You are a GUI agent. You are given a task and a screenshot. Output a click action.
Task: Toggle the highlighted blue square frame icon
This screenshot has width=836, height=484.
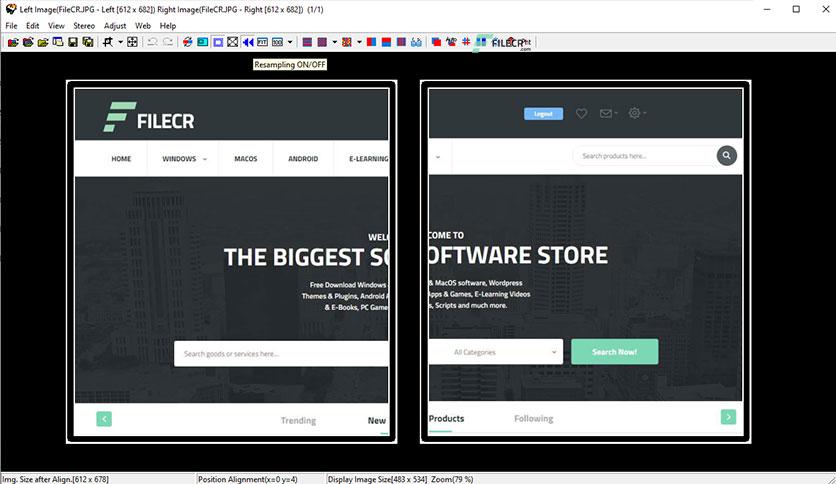[x=218, y=42]
